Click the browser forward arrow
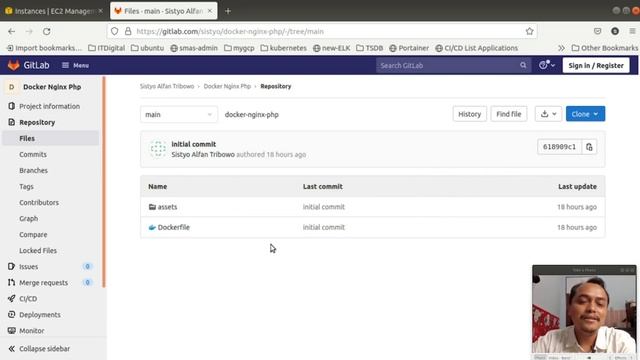Screen dimensions: 640x360 29,31
